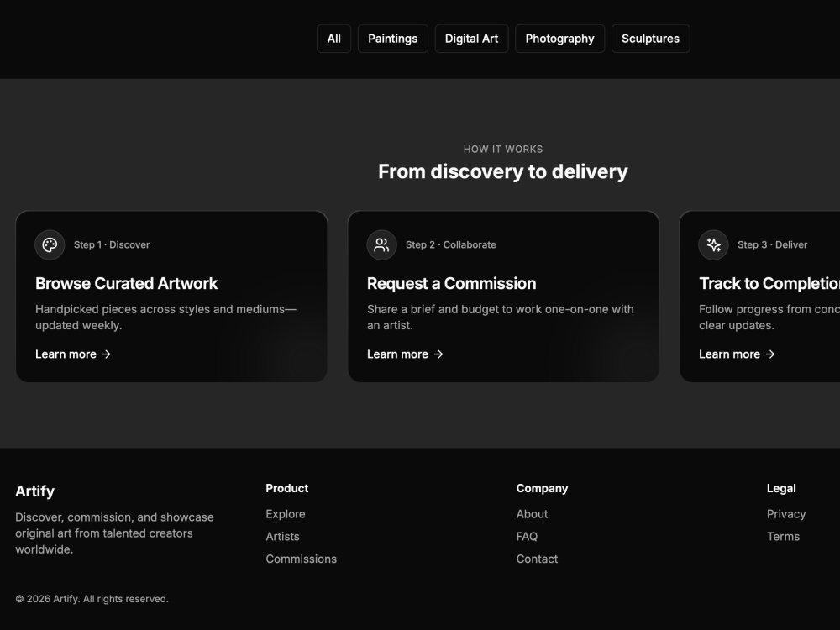The height and width of the screenshot is (630, 840).
Task: Click the Step 2 · Collaborate label
Action: click(x=450, y=244)
